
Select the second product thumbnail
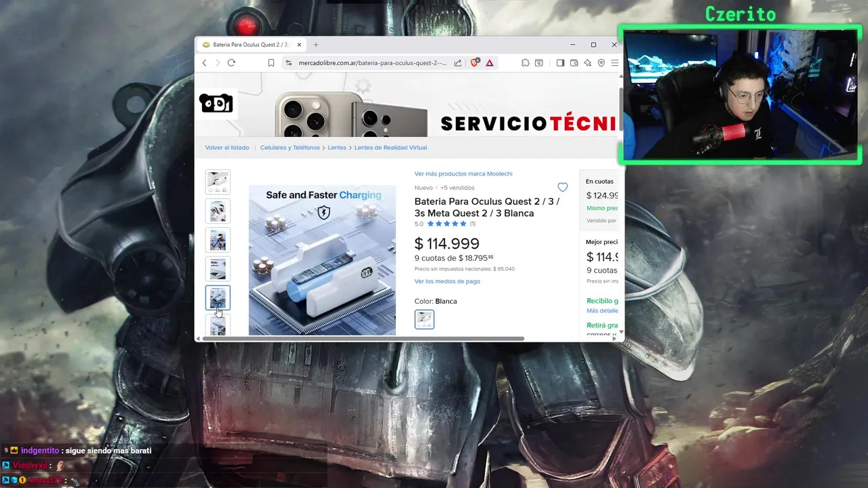218,211
